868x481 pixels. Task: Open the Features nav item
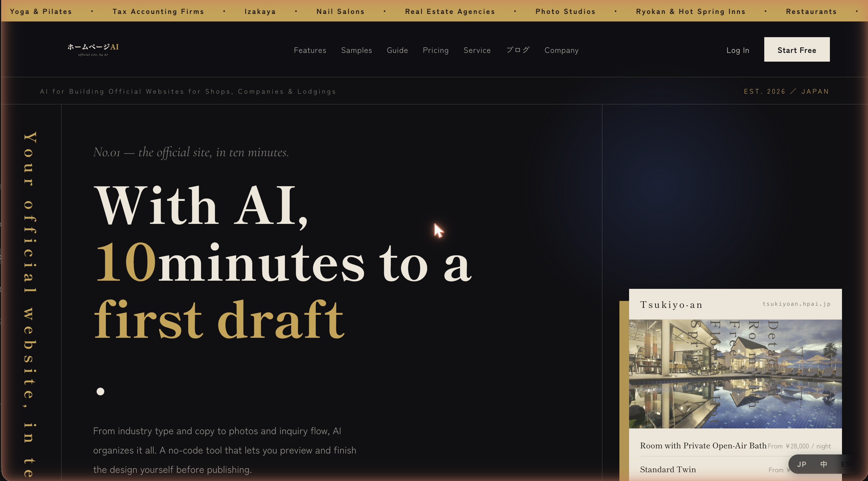pos(310,50)
